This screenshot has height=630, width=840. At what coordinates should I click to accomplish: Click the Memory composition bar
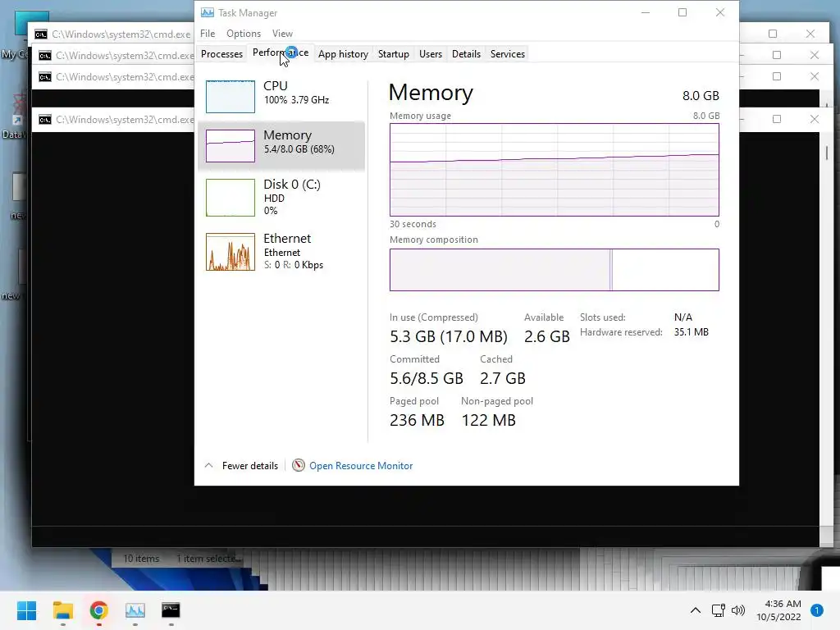tap(554, 269)
